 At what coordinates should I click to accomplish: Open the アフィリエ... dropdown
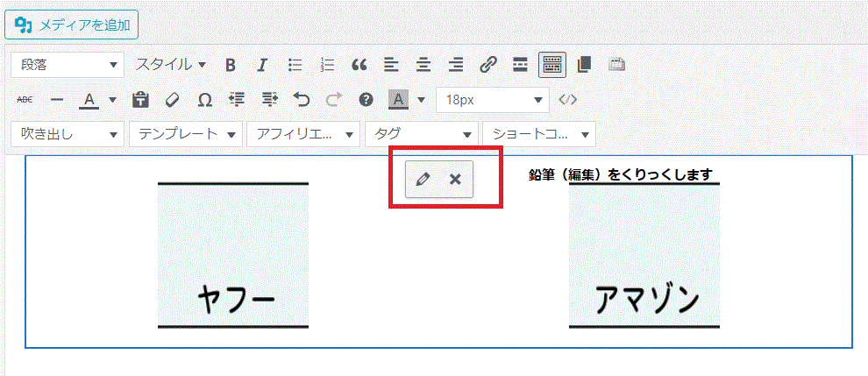click(303, 134)
